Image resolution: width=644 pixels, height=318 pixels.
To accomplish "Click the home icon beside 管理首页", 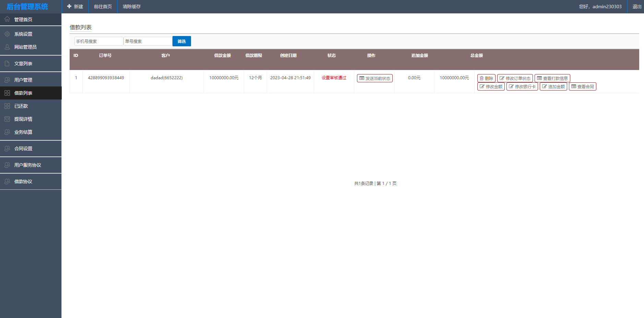I will 7,19.
